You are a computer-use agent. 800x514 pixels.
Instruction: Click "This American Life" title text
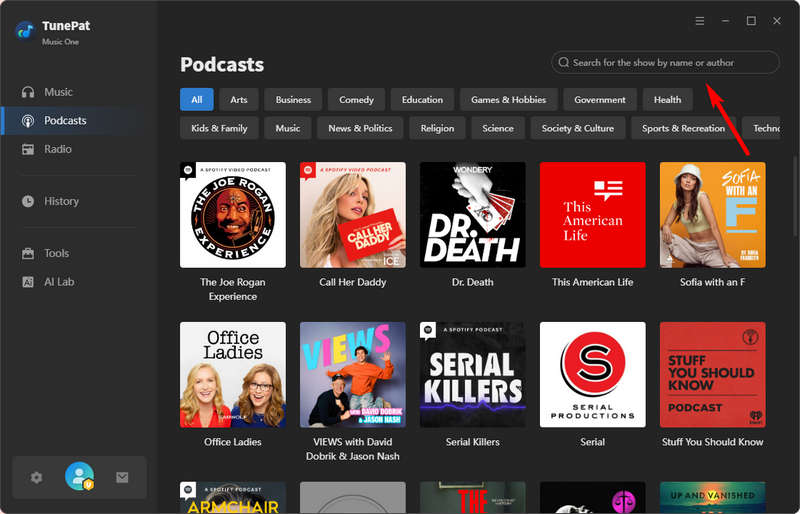(x=592, y=282)
